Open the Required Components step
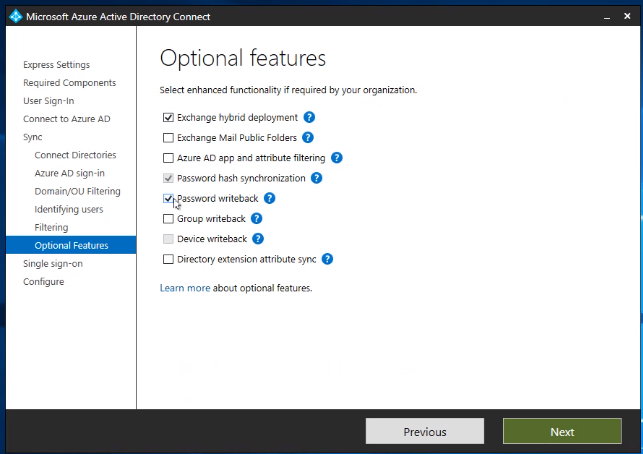Viewport: 643px width, 454px height. [x=70, y=83]
